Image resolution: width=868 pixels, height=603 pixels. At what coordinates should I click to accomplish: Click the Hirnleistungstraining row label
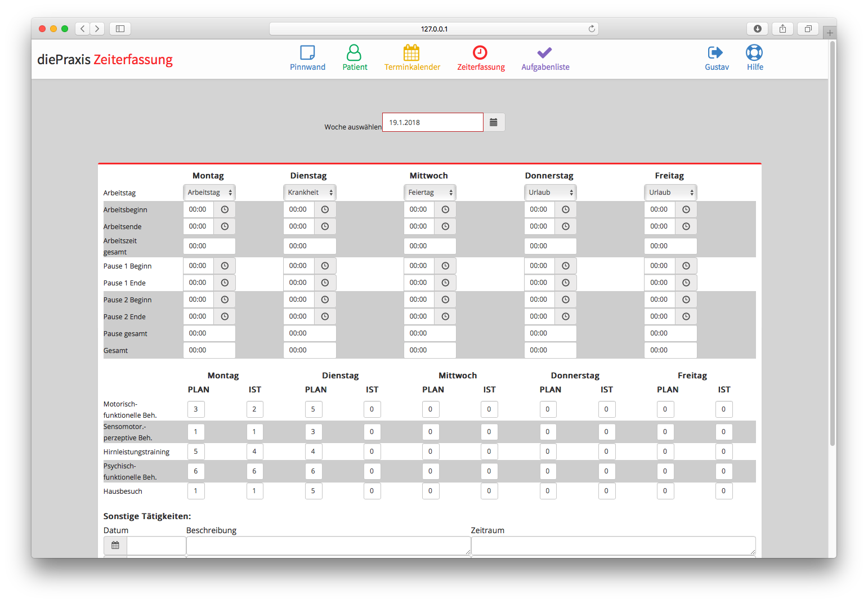(x=136, y=452)
